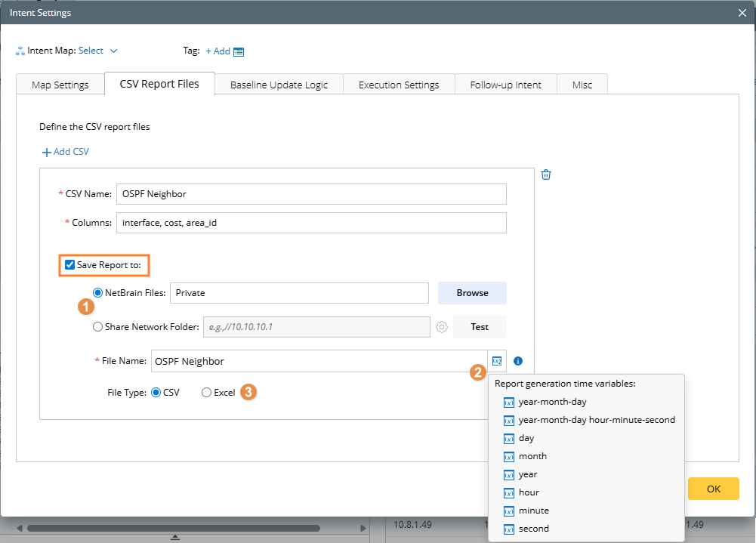756x543 pixels.
Task: Click the trash icon to delete CSV
Action: point(546,174)
